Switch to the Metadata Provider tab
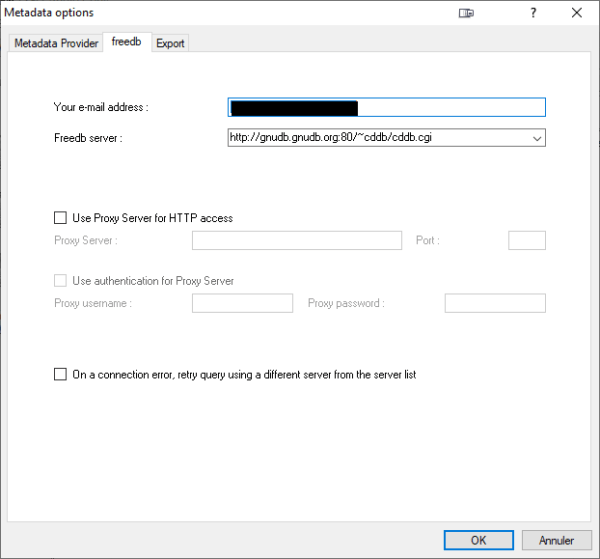The image size is (600, 559). pos(56,43)
